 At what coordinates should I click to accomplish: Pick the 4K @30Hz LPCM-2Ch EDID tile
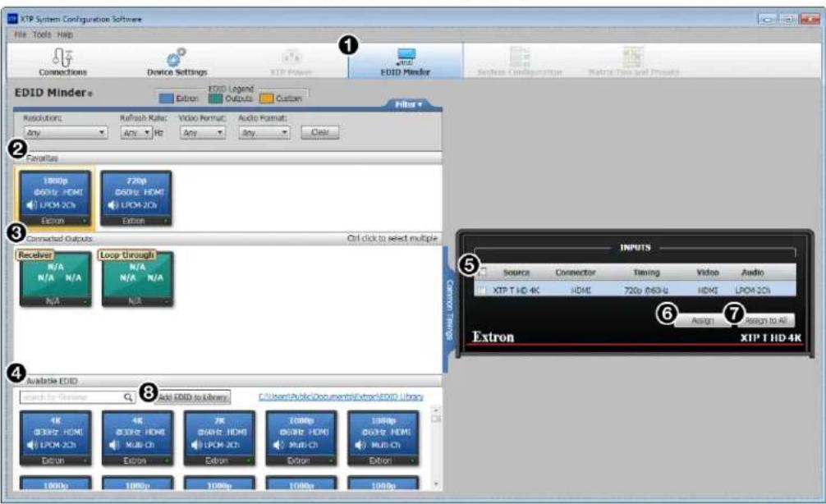55,438
